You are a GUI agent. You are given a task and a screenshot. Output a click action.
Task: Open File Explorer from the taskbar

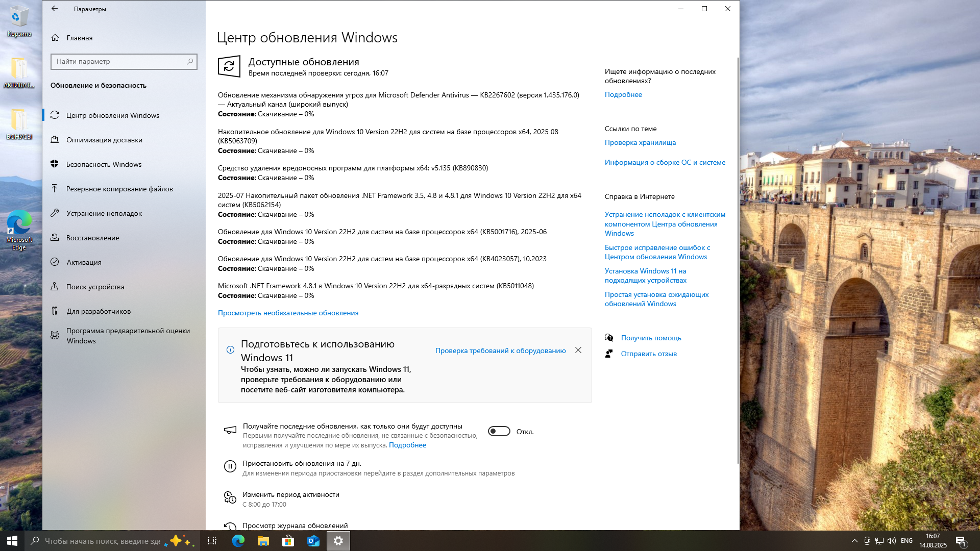263,541
